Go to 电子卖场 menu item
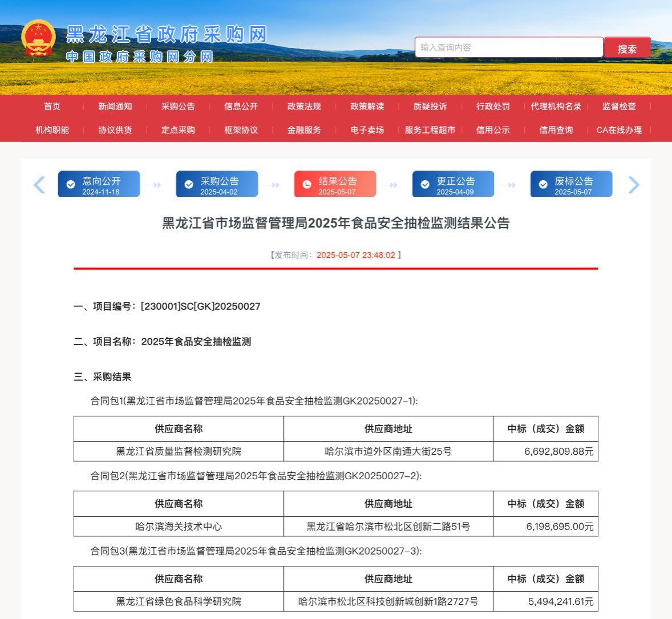672x619 pixels. 367,130
